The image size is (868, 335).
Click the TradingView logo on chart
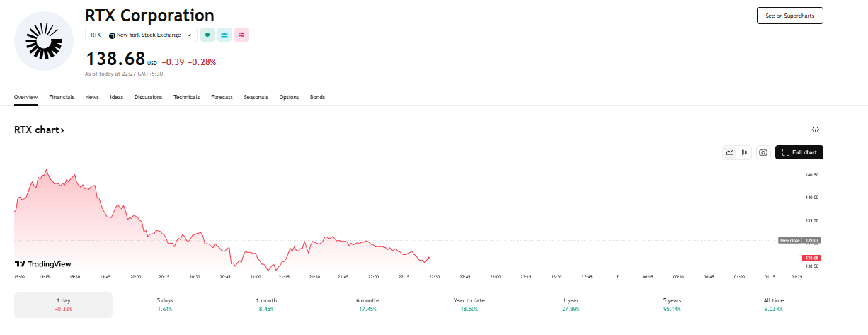pyautogui.click(x=43, y=263)
